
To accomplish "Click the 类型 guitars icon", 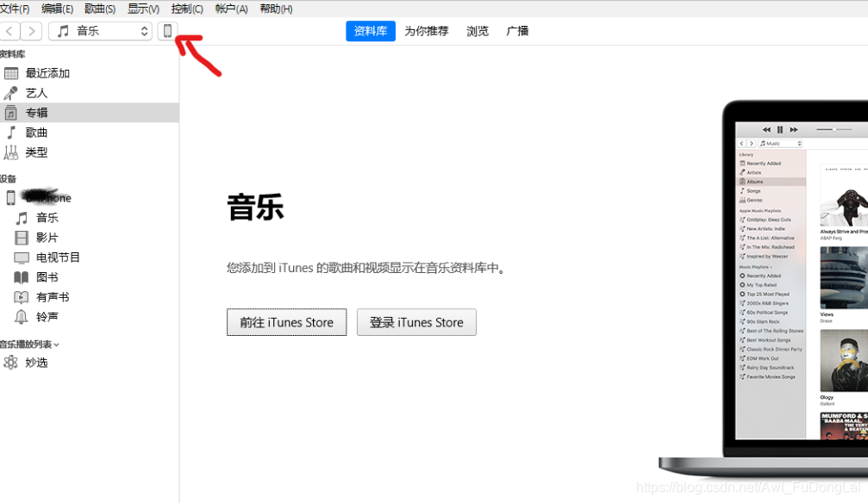I will [x=10, y=152].
